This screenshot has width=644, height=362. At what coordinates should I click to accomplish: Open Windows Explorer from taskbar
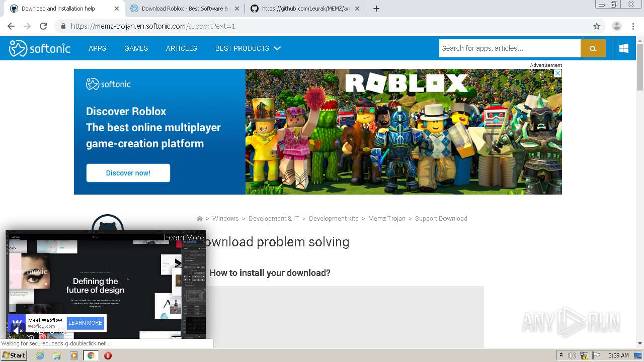pos(57,355)
